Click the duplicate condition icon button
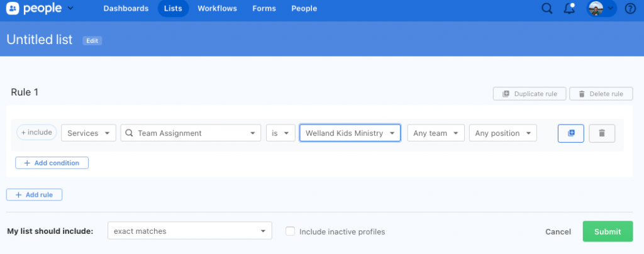This screenshot has height=254, width=644. coord(570,133)
